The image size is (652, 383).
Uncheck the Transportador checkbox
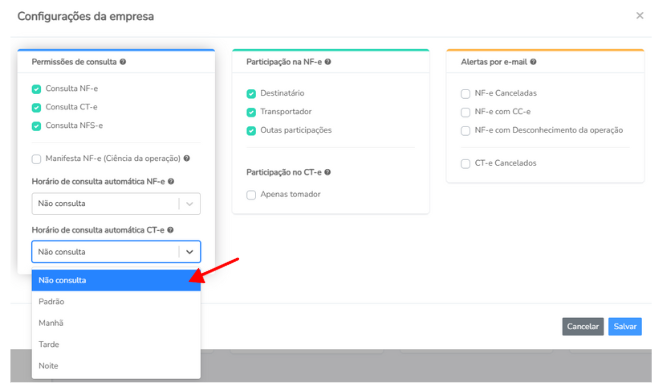[x=251, y=112]
